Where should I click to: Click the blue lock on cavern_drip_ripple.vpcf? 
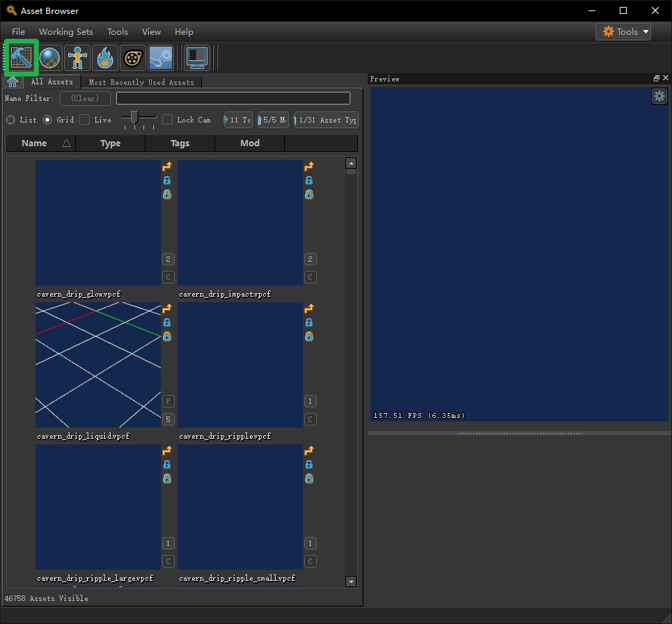[x=309, y=322]
